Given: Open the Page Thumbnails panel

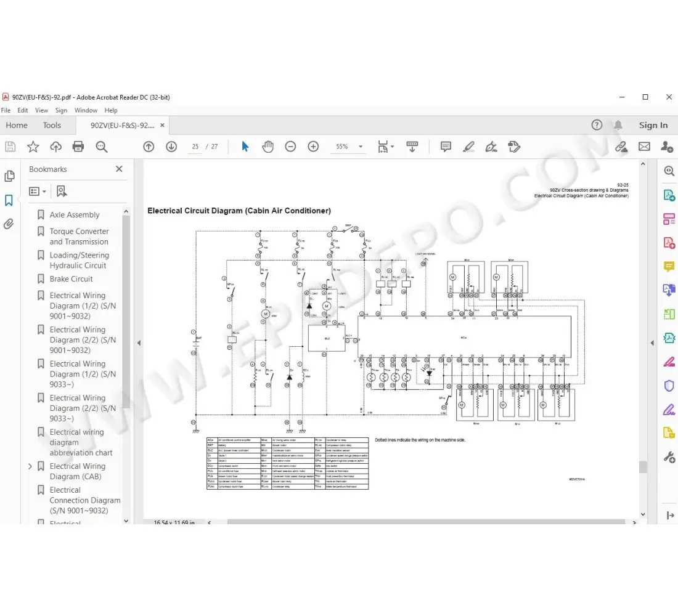Looking at the screenshot, I should tap(10, 176).
